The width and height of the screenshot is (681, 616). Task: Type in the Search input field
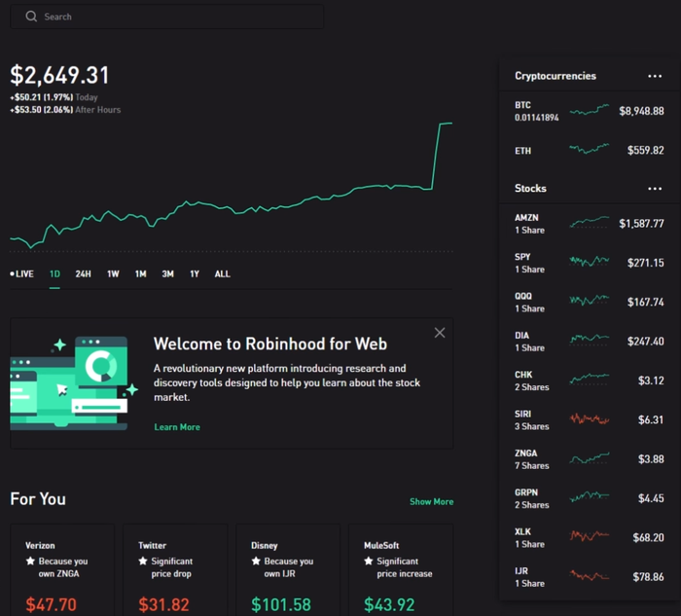click(x=175, y=17)
